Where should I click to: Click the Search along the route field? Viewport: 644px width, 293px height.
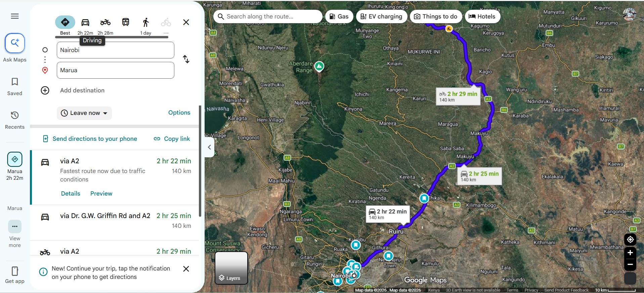[x=268, y=16]
